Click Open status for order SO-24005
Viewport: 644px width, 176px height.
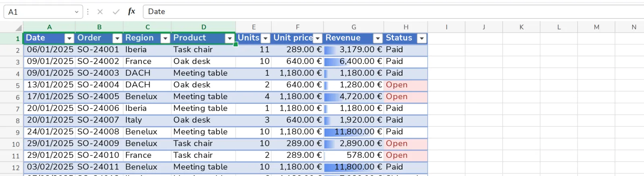(406, 97)
